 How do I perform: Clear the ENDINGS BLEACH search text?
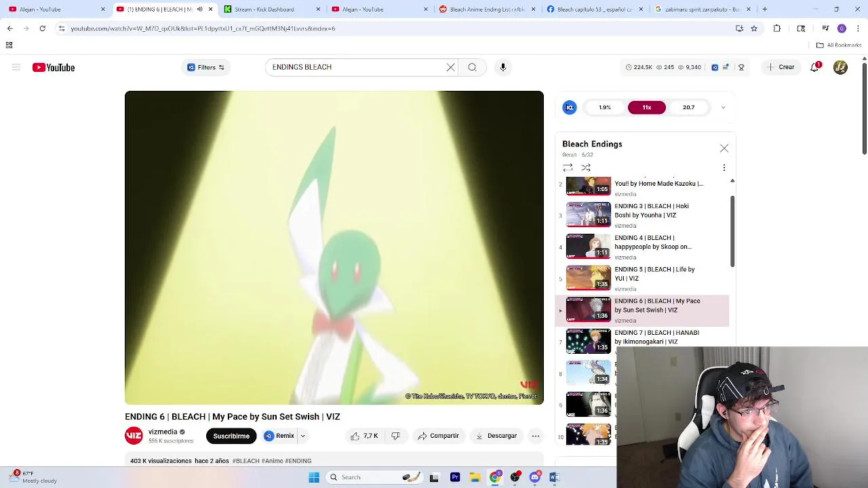450,67
